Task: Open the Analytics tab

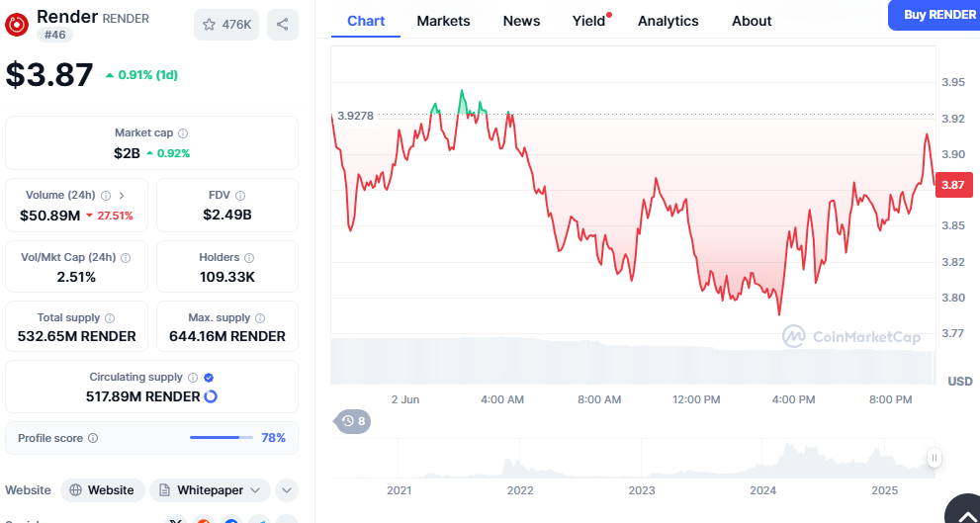Action: tap(668, 21)
